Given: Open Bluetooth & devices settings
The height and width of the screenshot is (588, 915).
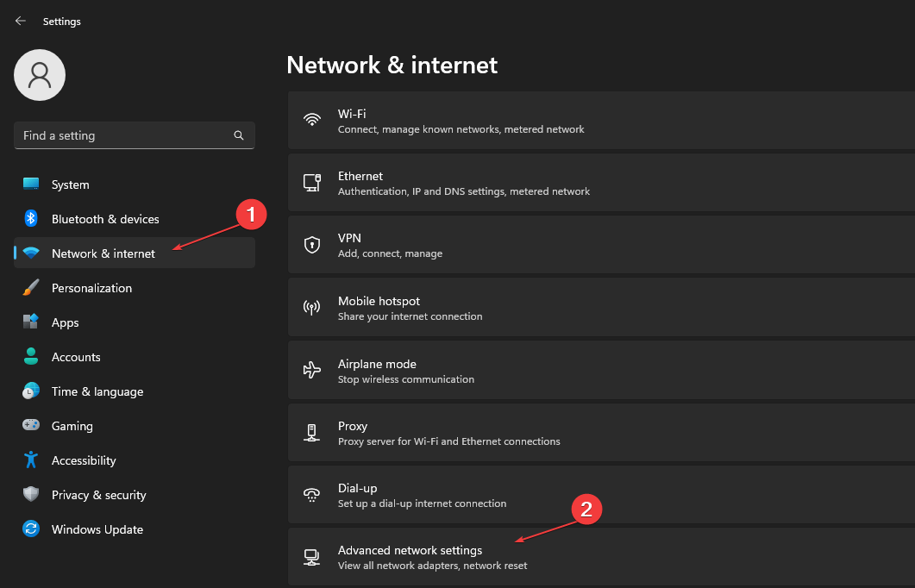Looking at the screenshot, I should [x=103, y=218].
